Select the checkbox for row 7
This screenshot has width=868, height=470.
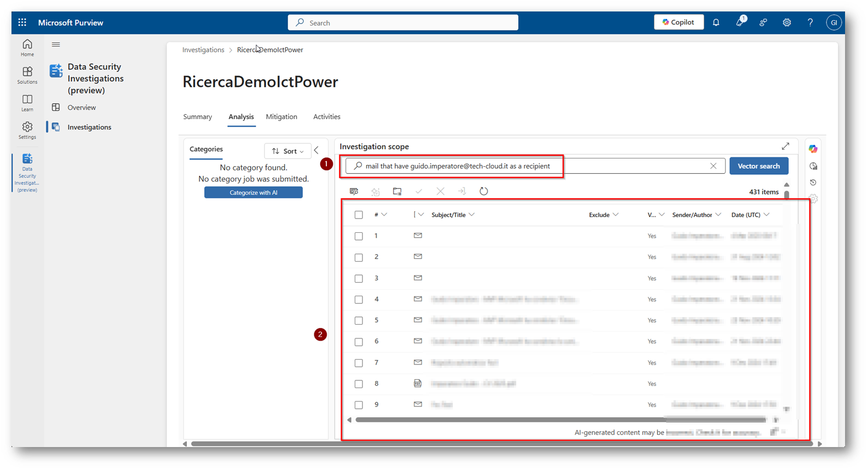coord(359,363)
